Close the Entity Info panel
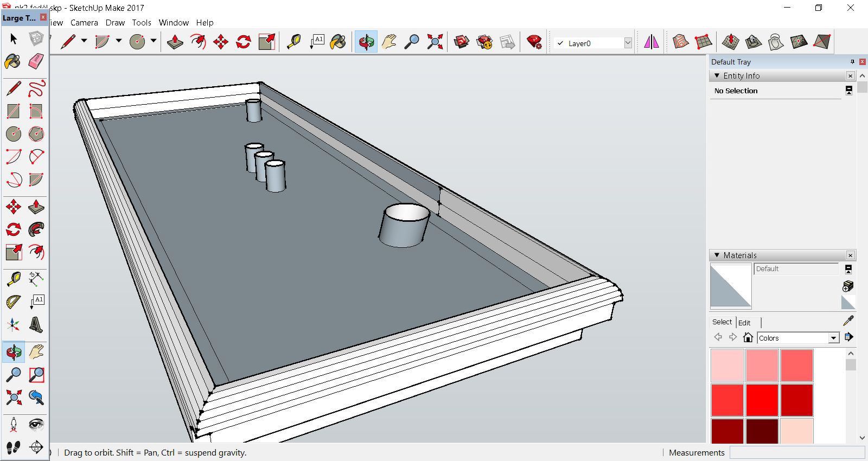 pos(850,76)
